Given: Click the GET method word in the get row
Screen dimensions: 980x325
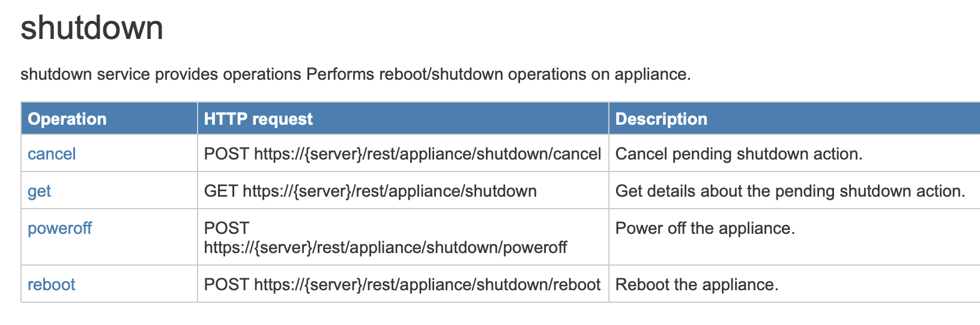Looking at the screenshot, I should tap(221, 191).
